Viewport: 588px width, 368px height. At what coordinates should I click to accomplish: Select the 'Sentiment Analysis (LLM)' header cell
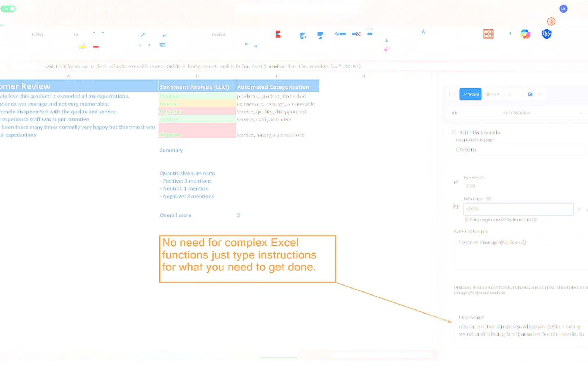click(x=197, y=86)
